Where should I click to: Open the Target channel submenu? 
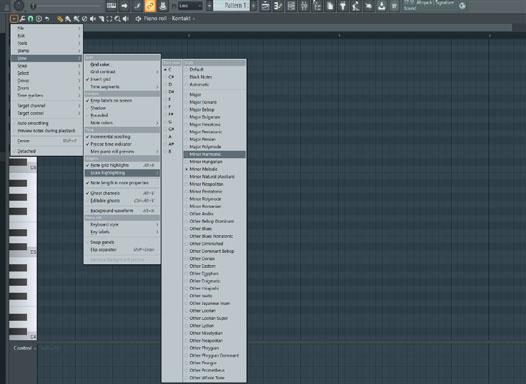pyautogui.click(x=47, y=106)
